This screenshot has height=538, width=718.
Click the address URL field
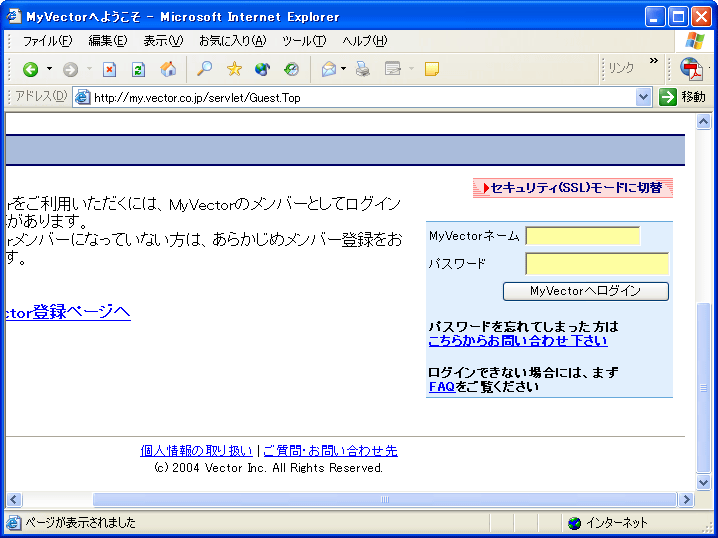(362, 98)
